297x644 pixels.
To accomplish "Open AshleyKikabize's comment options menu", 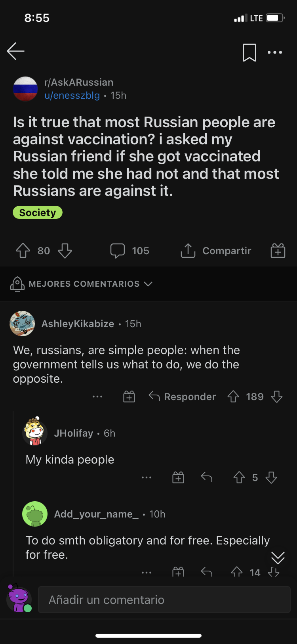I will coord(97,396).
